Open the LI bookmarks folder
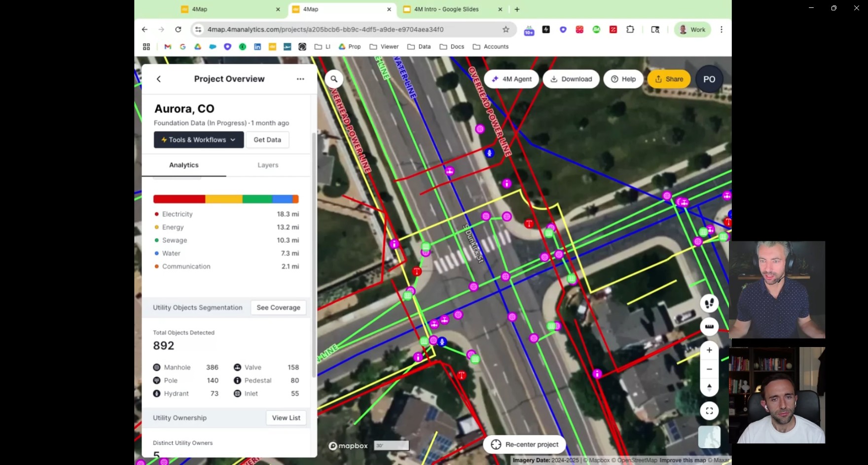868x465 pixels. pyautogui.click(x=323, y=46)
